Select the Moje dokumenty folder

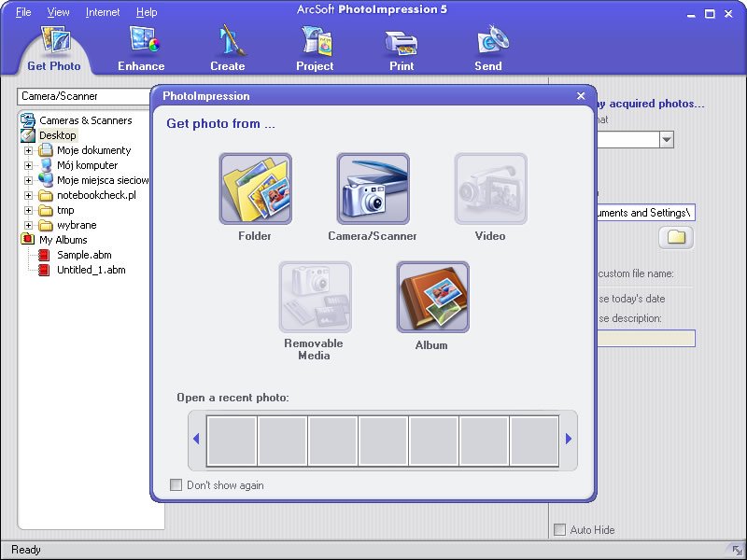point(94,150)
